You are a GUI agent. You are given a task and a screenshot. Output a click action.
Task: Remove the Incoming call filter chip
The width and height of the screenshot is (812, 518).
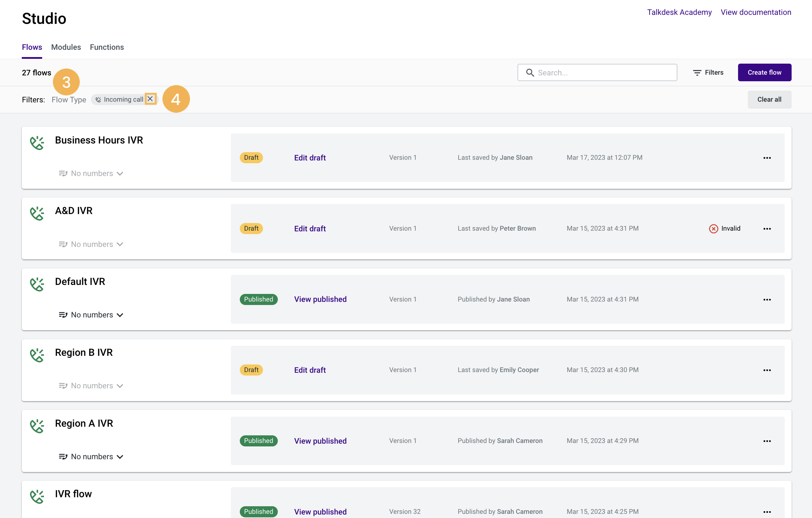[150, 99]
